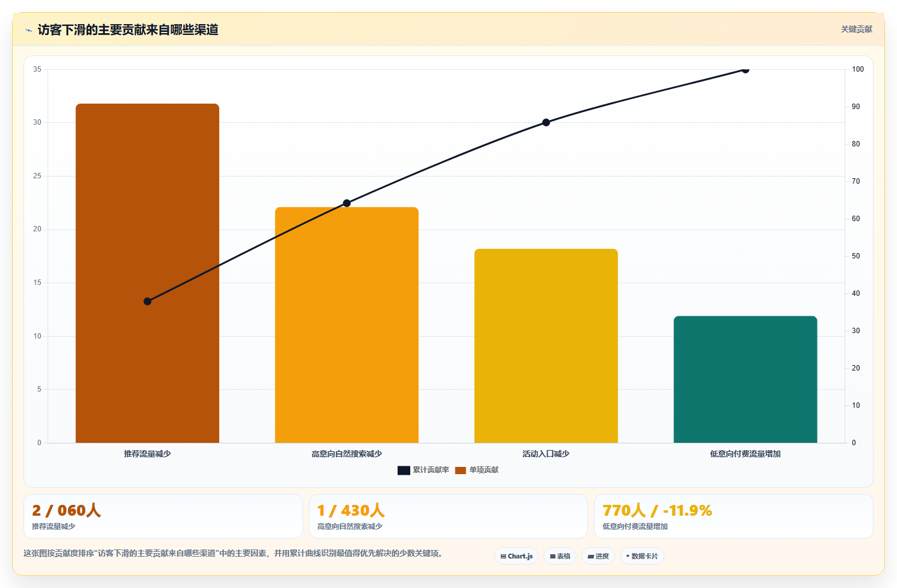Click the 数据卡片 tag chip

tap(642, 556)
